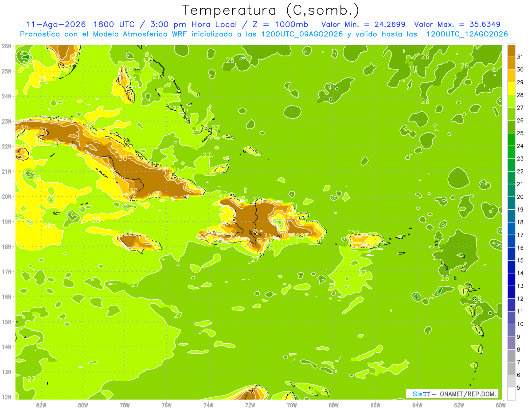Select the legend color between 27 and 28
This screenshot has height=411, width=532.
coord(511,101)
